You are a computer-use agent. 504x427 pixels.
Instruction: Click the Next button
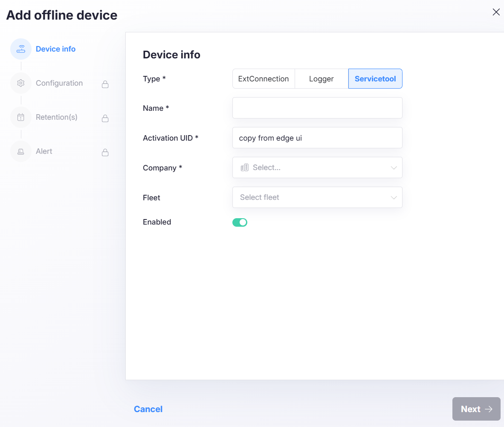[x=476, y=409]
